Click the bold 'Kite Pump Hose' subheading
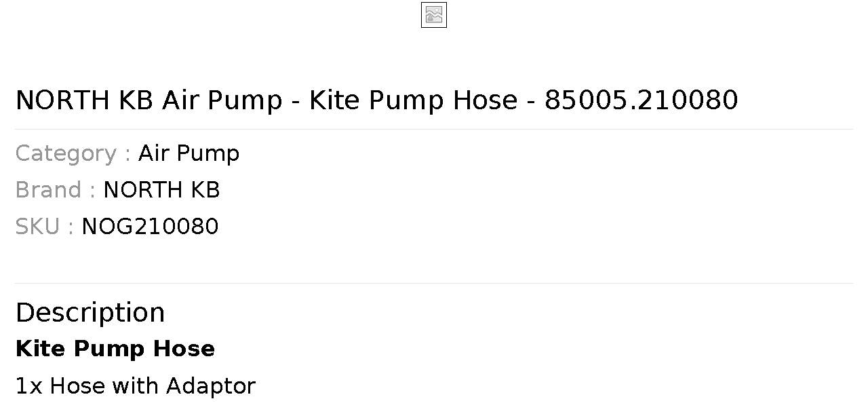The width and height of the screenshot is (868, 418). tap(115, 349)
